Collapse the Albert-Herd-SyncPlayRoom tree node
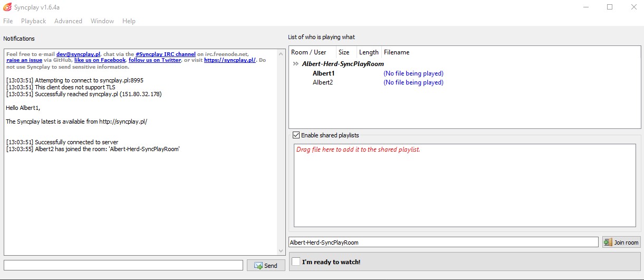This screenshot has height=280, width=644. point(296,64)
